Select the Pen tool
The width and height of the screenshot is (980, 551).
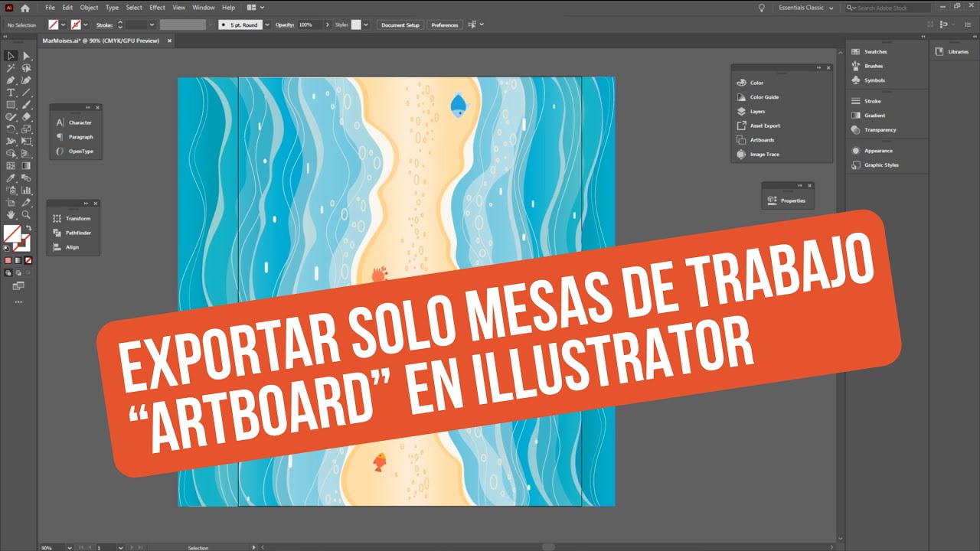tap(11, 80)
